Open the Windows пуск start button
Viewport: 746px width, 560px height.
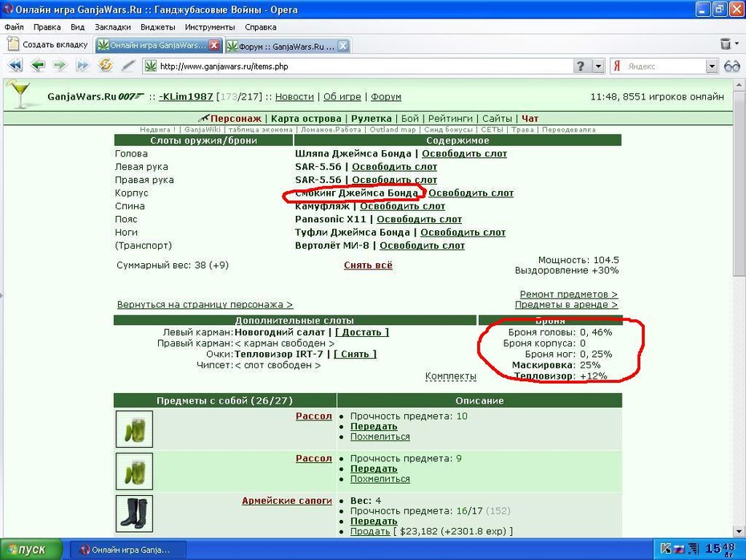click(x=31, y=550)
